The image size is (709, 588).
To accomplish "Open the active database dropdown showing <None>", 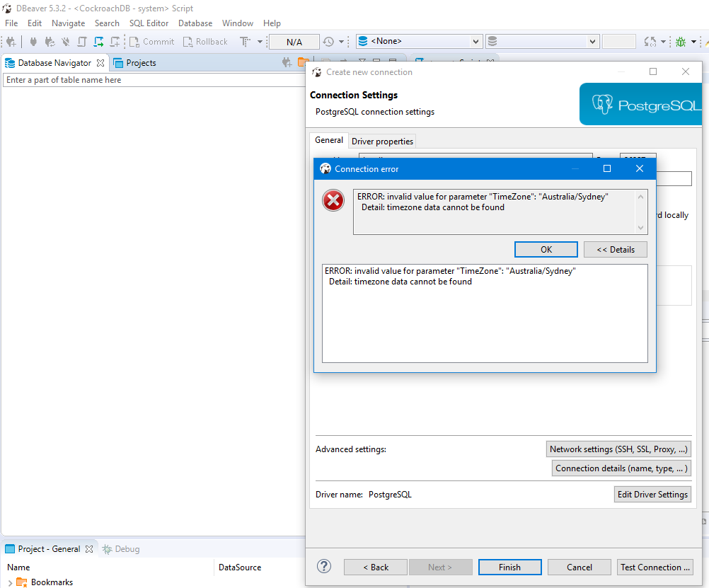I will point(419,41).
